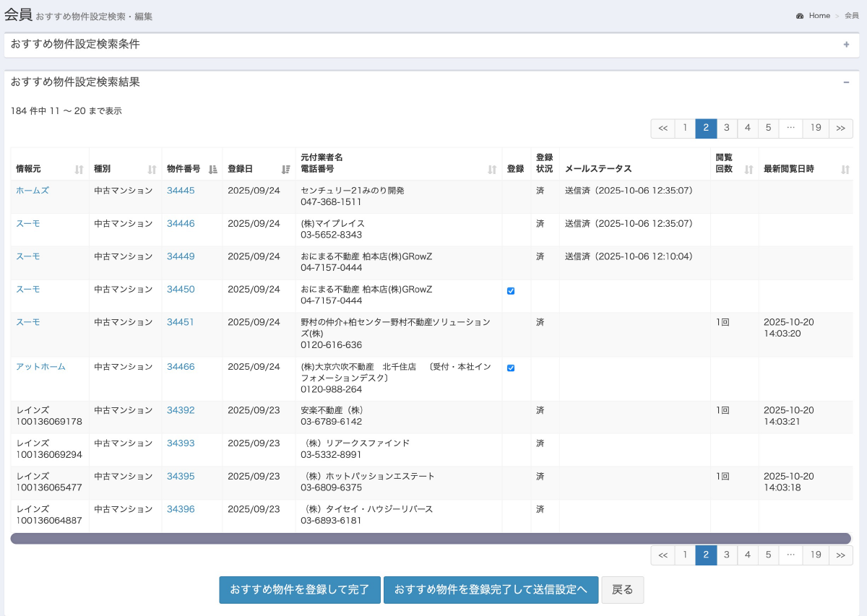Select the レインズ 100136069178 cell
The image size is (867, 616).
click(50, 417)
